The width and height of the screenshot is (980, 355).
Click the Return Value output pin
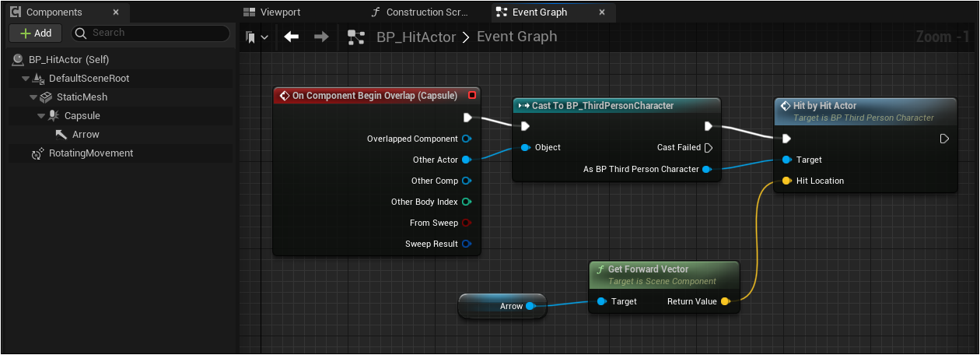click(x=725, y=301)
